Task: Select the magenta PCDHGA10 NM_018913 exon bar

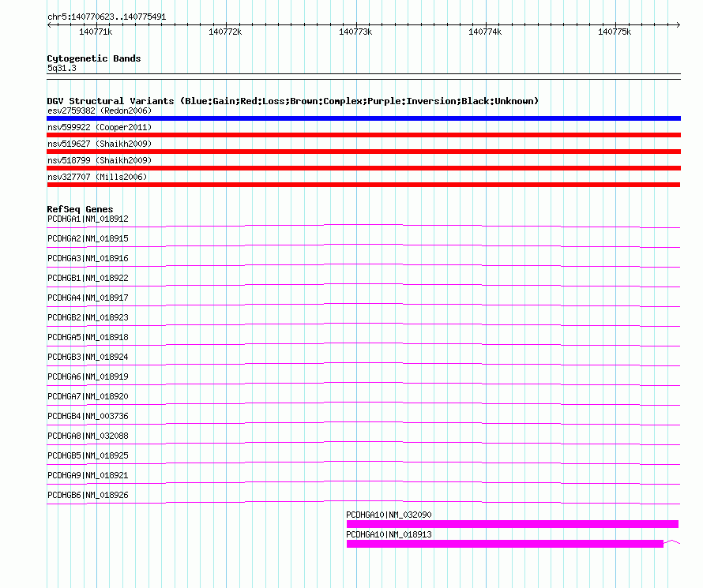Action: coord(505,544)
